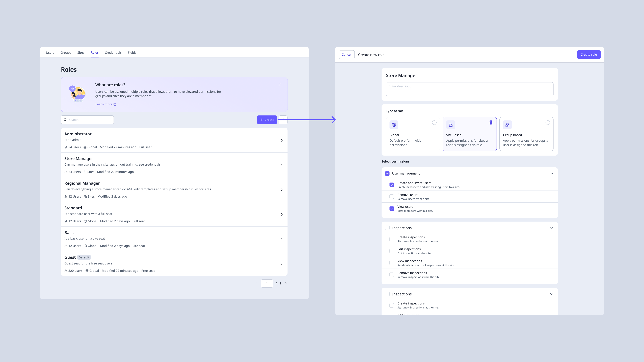Click the Global globe icon card
Image resolution: width=644 pixels, height=362 pixels.
click(394, 125)
